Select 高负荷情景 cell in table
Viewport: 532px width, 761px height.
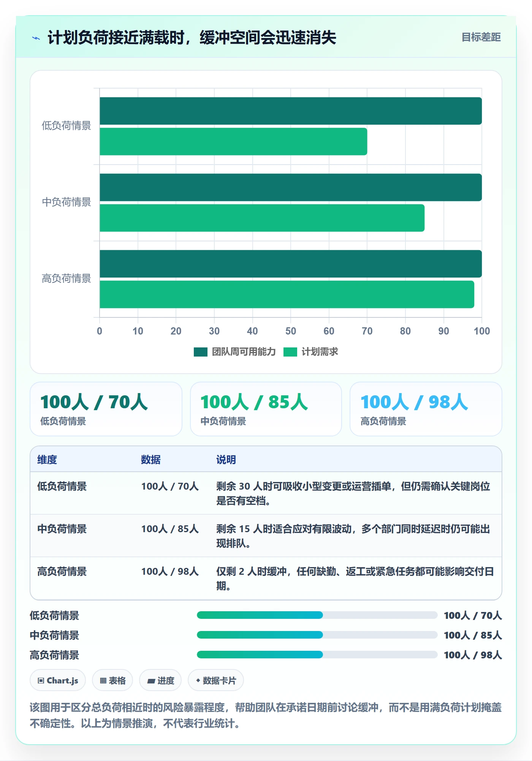pos(62,571)
